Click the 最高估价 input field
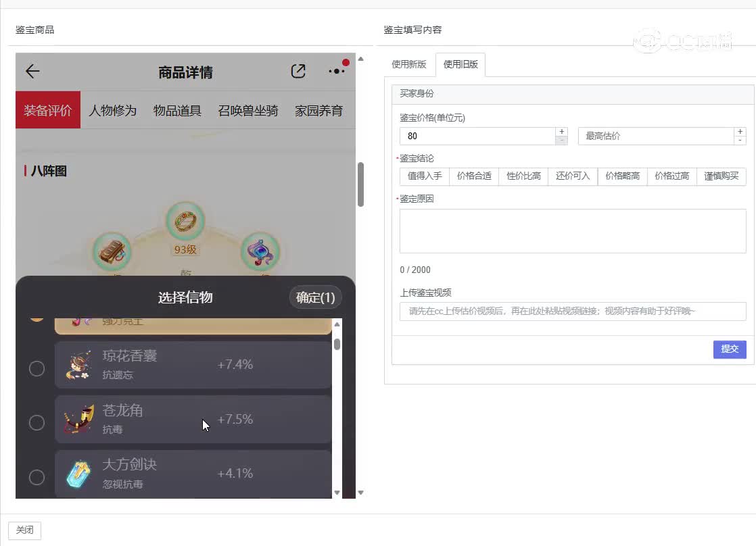 [x=656, y=136]
